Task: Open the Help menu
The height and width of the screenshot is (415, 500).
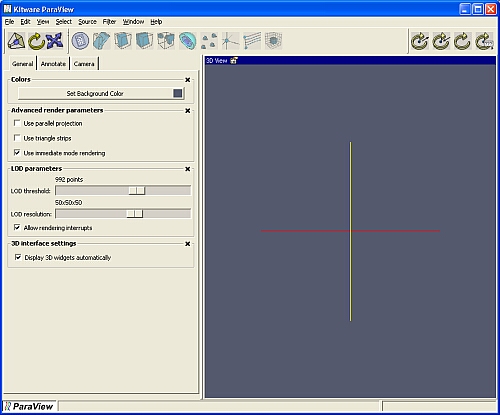Action: (156, 22)
